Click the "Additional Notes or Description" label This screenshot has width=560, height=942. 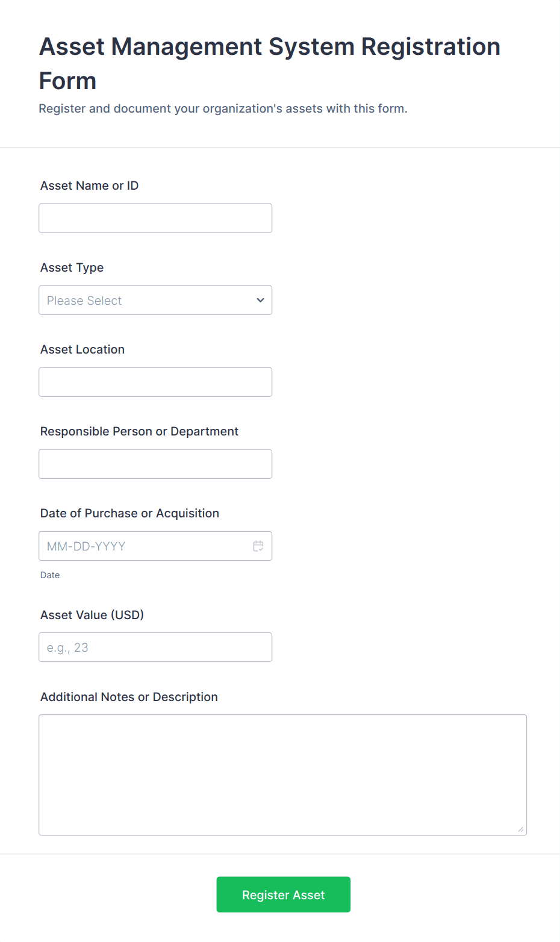(x=129, y=697)
